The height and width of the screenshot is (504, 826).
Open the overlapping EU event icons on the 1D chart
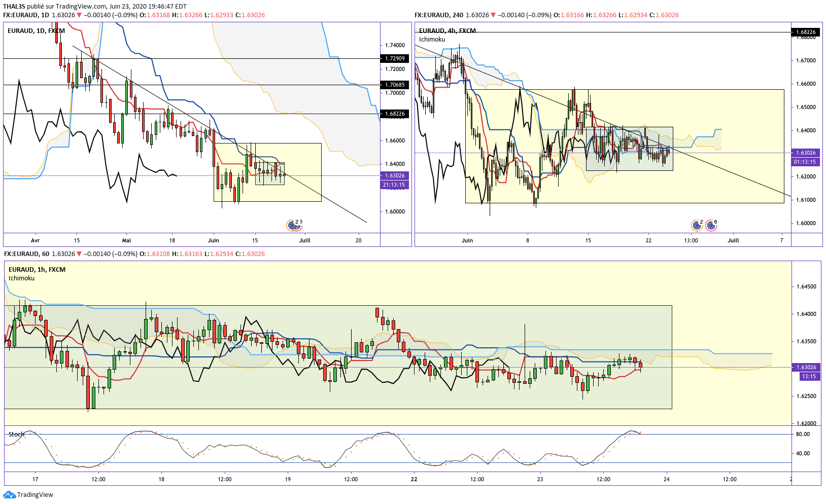point(294,225)
